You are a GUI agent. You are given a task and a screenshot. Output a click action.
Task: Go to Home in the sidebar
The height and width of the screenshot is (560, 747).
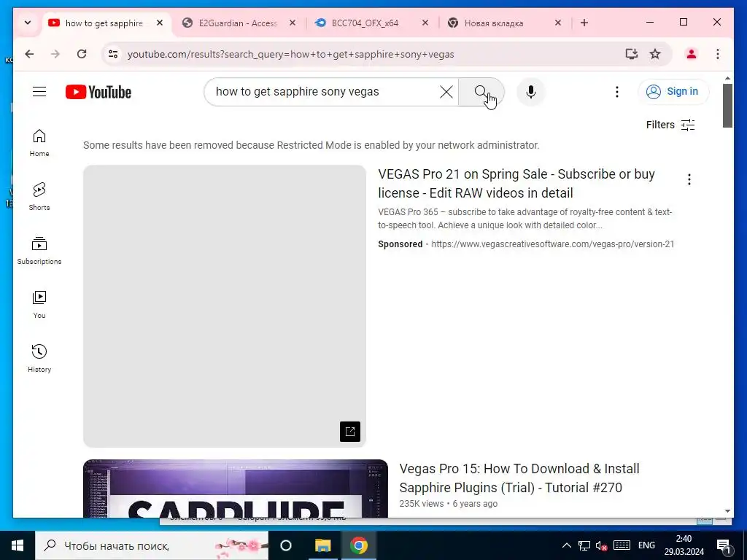(39, 143)
